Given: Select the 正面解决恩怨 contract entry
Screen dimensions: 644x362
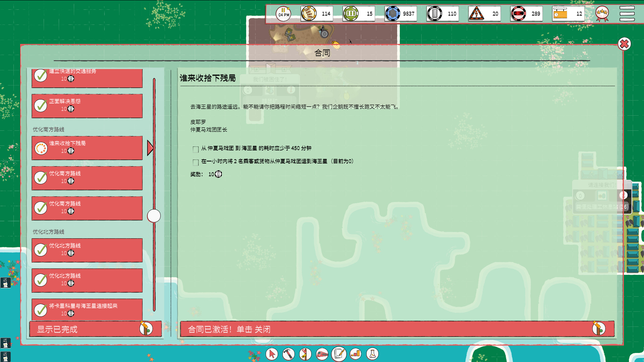Looking at the screenshot, I should pyautogui.click(x=87, y=106).
